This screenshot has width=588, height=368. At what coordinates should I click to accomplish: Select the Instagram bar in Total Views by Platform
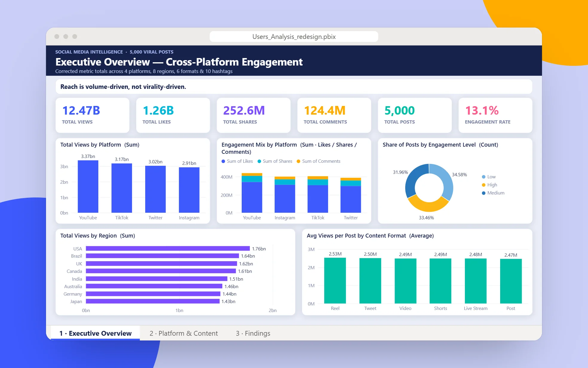pyautogui.click(x=189, y=190)
